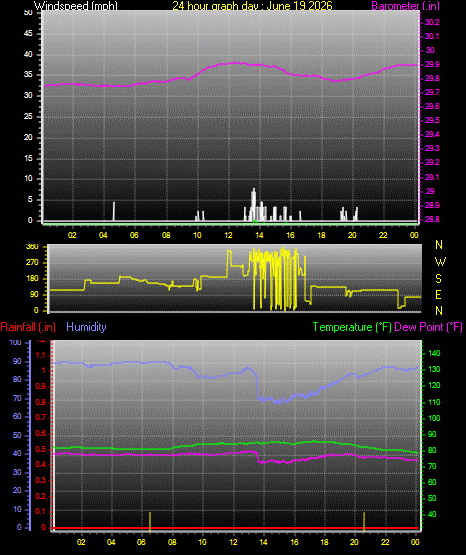Click the lone windspeed spike near hour 04:30
This screenshot has width=466, height=555.
[x=114, y=211]
